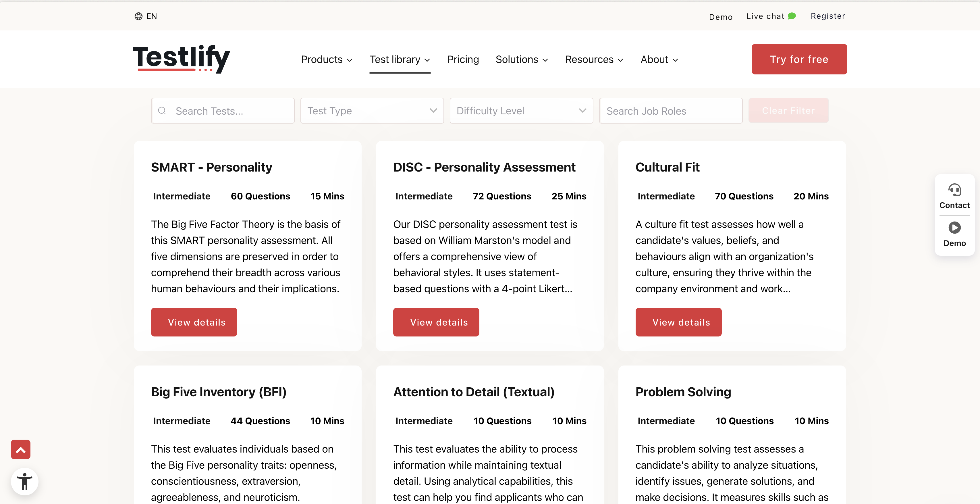The width and height of the screenshot is (980, 504).
Task: Click the Live chat green dot icon
Action: [794, 16]
